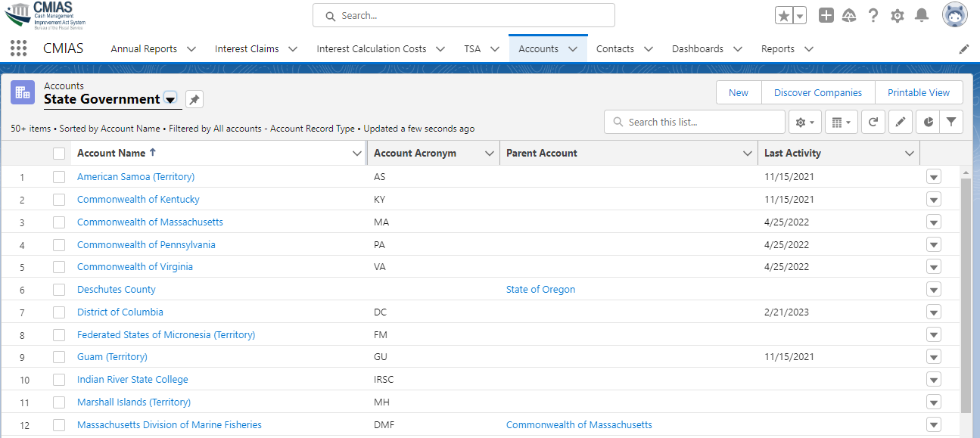Click the notifications bell icon

921,15
